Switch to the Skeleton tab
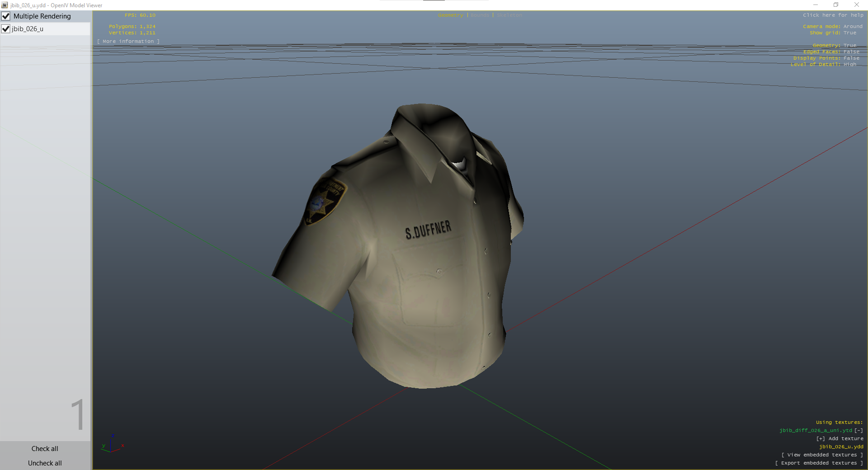Image resolution: width=868 pixels, height=470 pixels. tap(509, 15)
